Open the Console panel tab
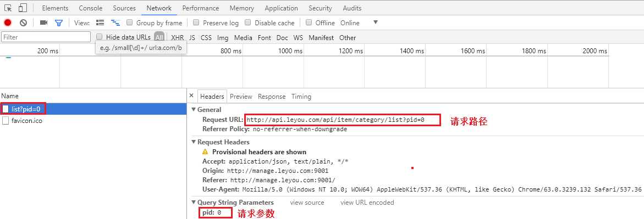The image size is (644, 219). 91,8
